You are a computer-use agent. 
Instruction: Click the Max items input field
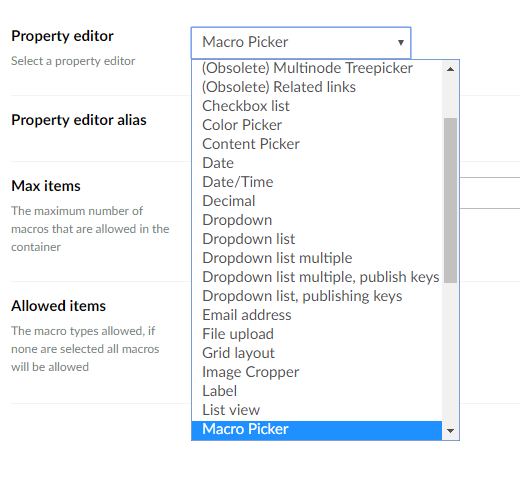pyautogui.click(x=490, y=193)
